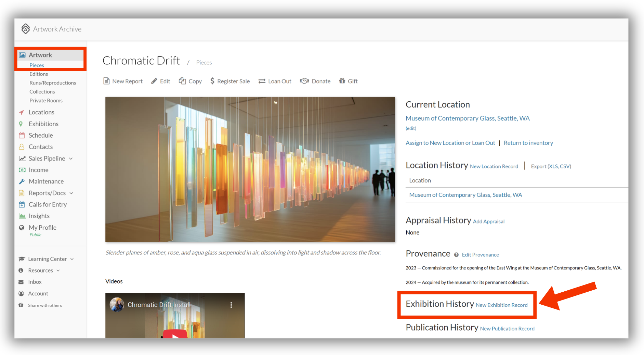Open the video options three-dot menu
Image resolution: width=644 pixels, height=355 pixels.
231,305
